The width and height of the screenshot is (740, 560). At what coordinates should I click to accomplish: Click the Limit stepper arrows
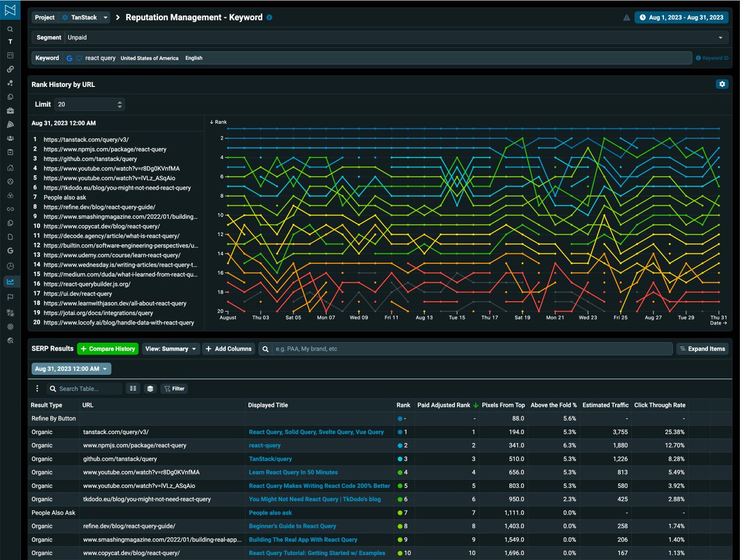click(120, 105)
